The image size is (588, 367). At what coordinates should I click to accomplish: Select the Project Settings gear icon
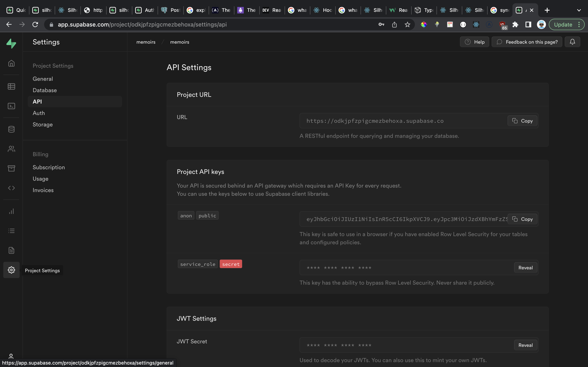11,270
